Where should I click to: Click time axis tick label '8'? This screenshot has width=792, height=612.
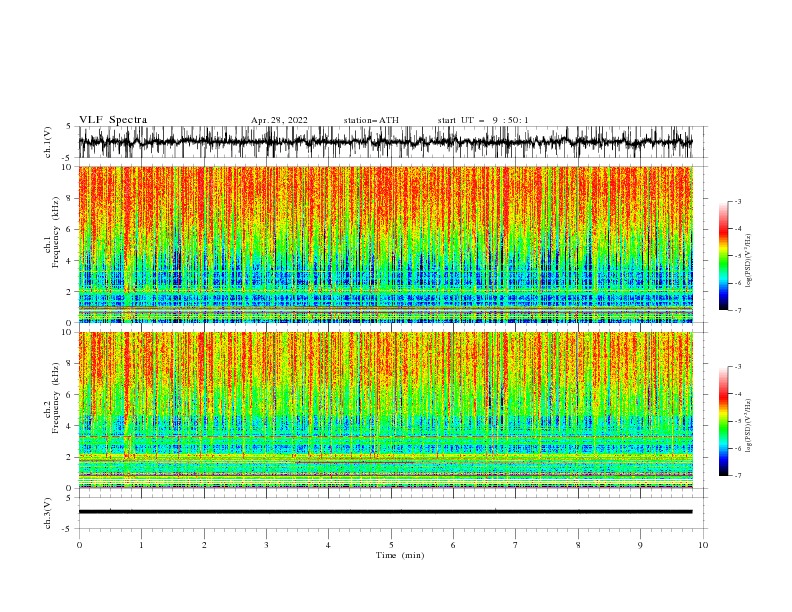tap(578, 545)
